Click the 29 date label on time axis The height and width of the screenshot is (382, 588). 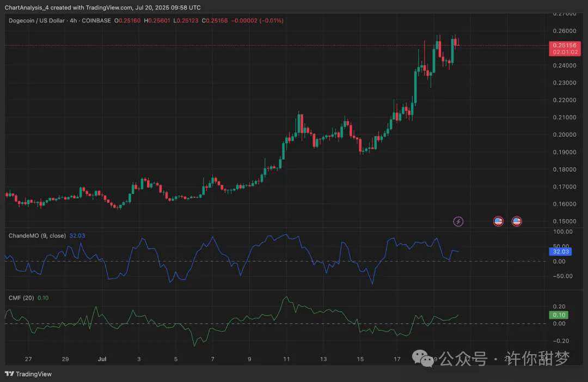pos(65,359)
